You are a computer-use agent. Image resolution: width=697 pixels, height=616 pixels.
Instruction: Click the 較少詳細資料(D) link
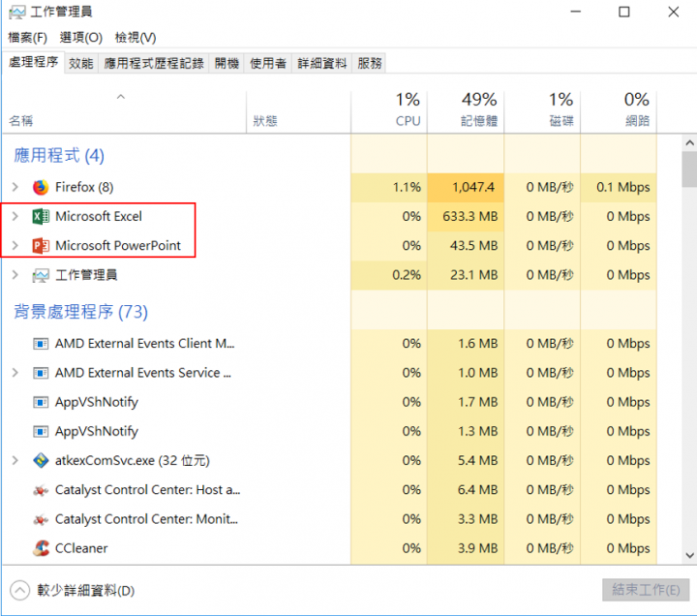85,591
